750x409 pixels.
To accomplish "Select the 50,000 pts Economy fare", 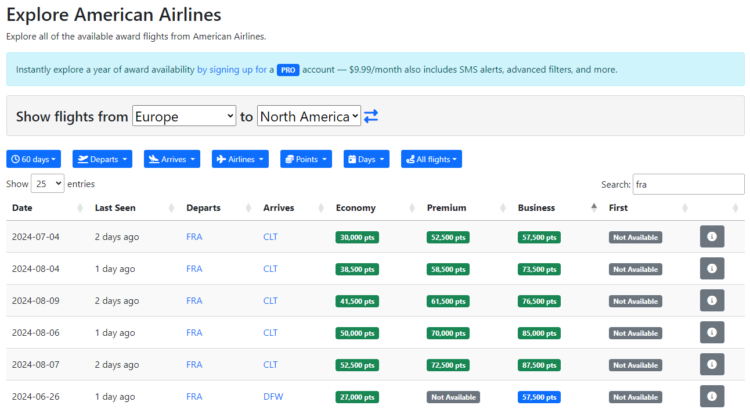I will [357, 333].
